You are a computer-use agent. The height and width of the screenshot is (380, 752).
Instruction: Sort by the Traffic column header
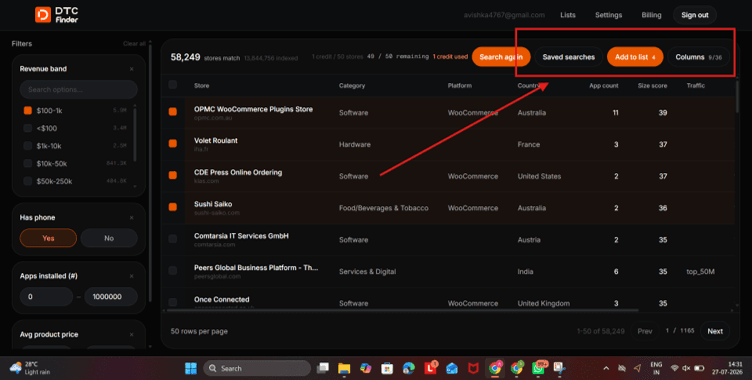(x=695, y=85)
